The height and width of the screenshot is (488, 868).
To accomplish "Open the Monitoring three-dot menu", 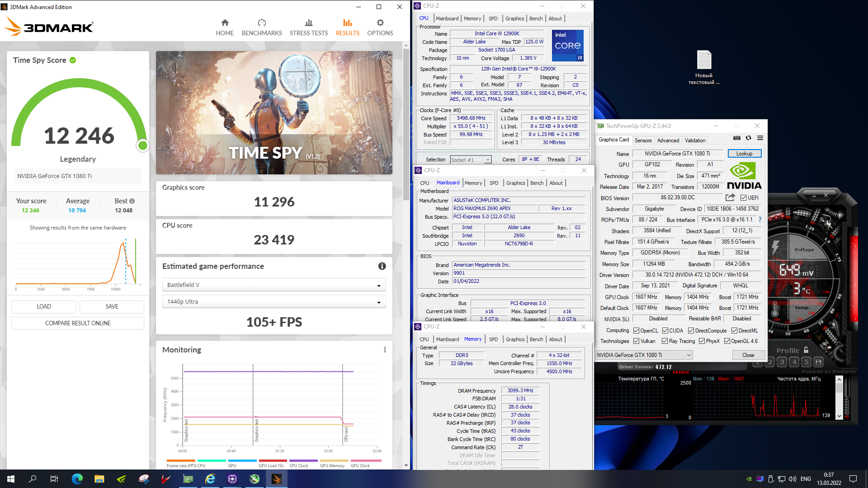I will point(385,350).
